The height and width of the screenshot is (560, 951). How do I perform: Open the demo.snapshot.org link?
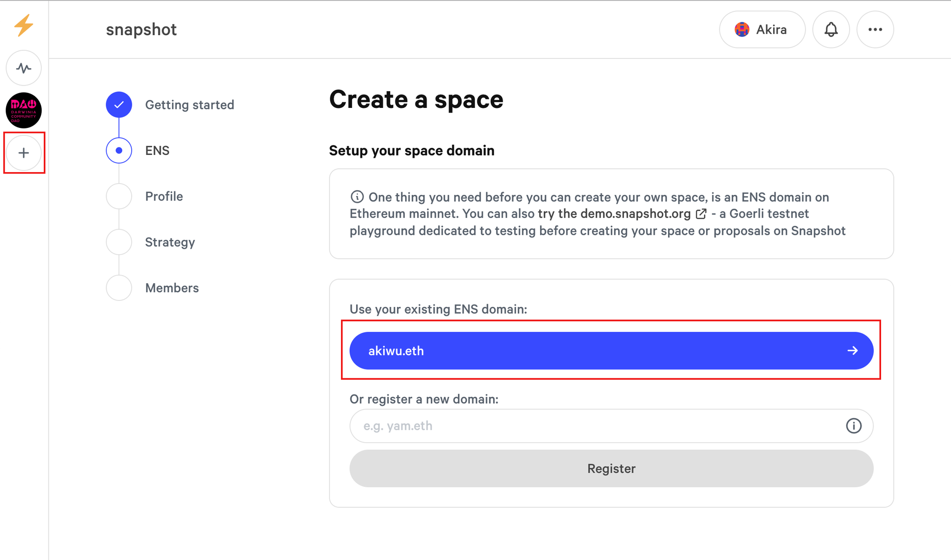[x=635, y=214]
